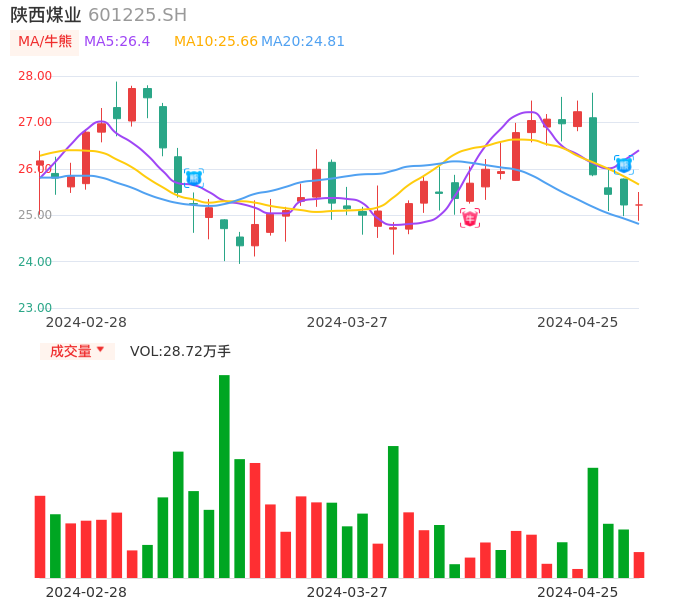This screenshot has width=686, height=606.
Task: Toggle the MA5 moving average line
Action: point(117,42)
